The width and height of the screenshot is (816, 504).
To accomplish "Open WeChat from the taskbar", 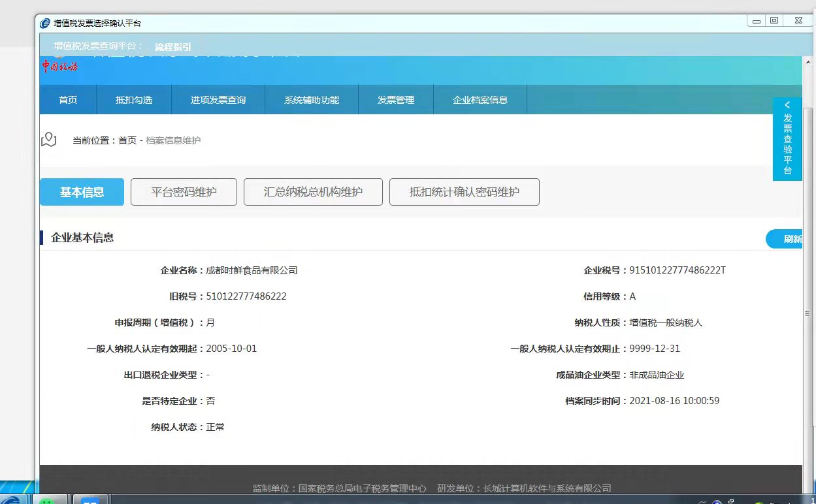I will click(46, 501).
